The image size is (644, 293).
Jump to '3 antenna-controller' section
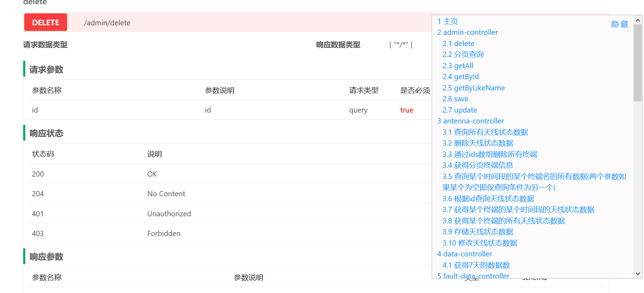[x=471, y=121]
